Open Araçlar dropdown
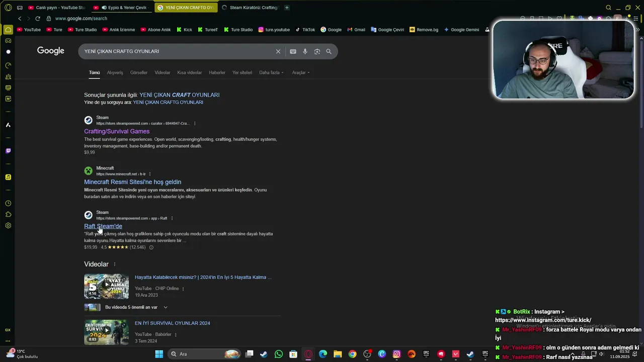Image resolution: width=644 pixels, height=362 pixels. pyautogui.click(x=301, y=72)
